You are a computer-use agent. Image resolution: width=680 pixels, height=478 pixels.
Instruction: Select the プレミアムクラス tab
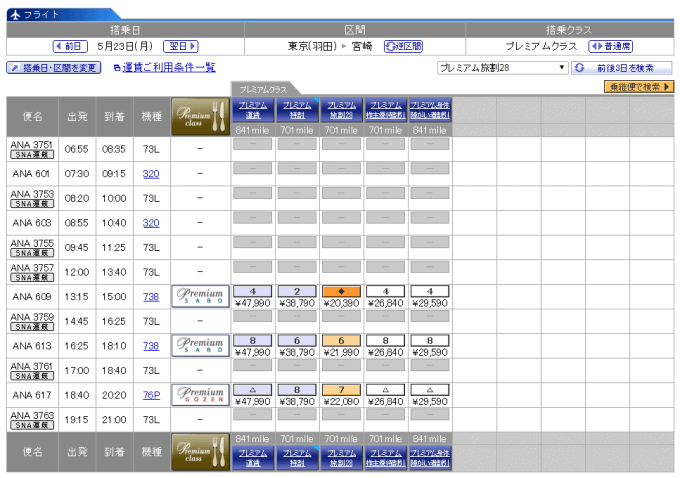[263, 89]
